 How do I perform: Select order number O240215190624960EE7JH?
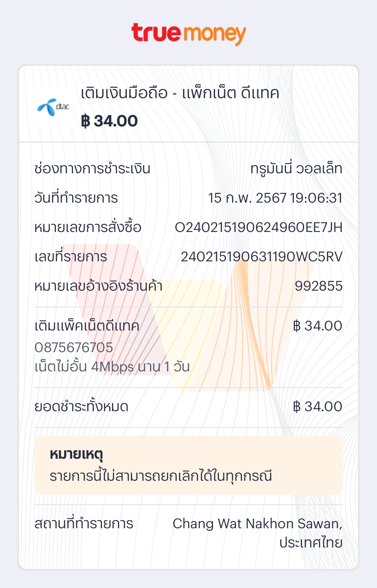pyautogui.click(x=258, y=227)
